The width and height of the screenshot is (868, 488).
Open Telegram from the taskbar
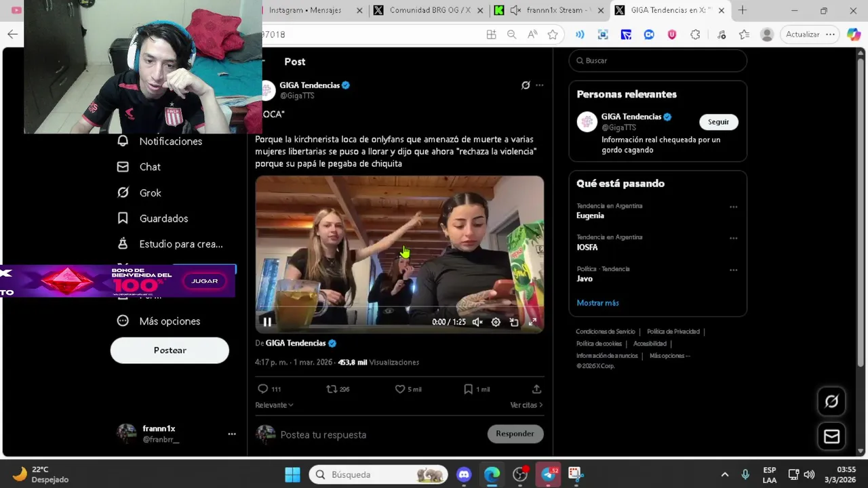click(x=548, y=474)
